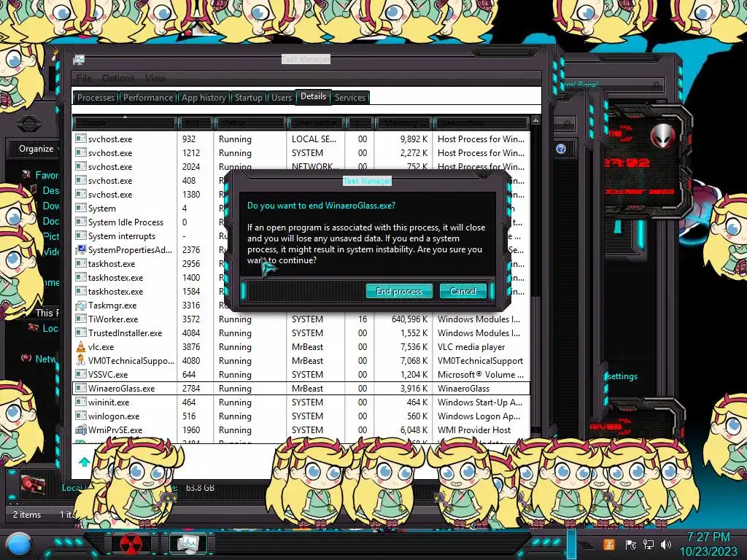The image size is (747, 560).
Task: Select the svchost.exe row with PID 2024
Action: (x=301, y=167)
